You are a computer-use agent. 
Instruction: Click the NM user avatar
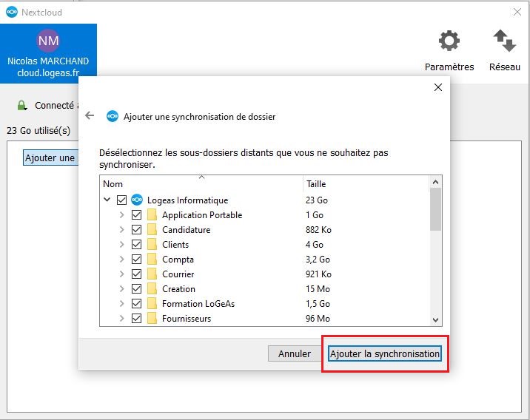coord(48,40)
